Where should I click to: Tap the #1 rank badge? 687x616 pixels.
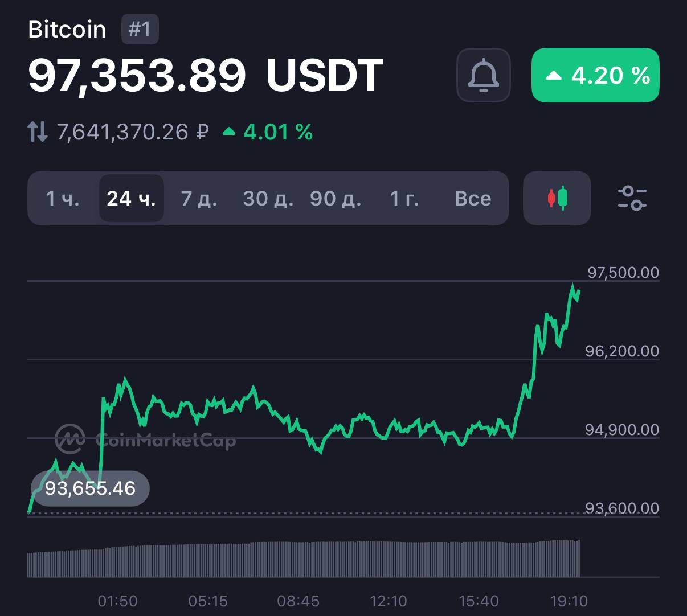(140, 30)
